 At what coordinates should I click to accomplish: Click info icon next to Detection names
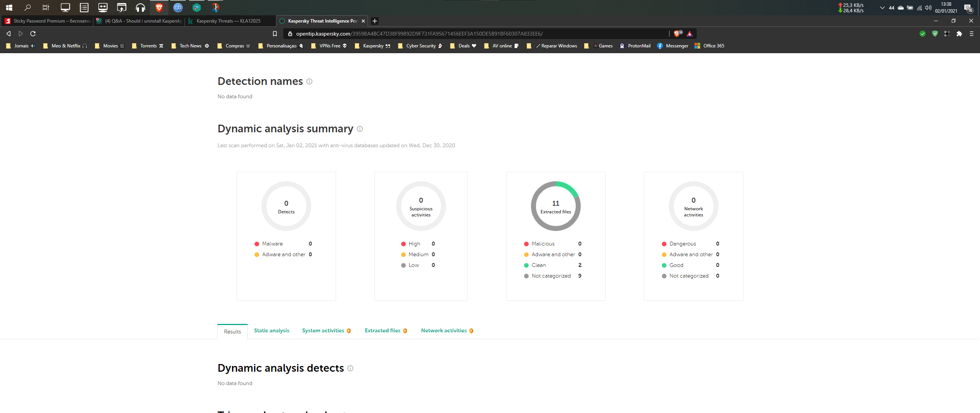tap(309, 81)
